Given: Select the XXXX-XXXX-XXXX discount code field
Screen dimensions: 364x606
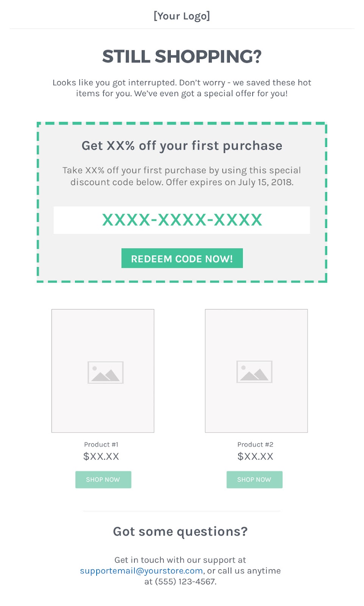Looking at the screenshot, I should (182, 220).
